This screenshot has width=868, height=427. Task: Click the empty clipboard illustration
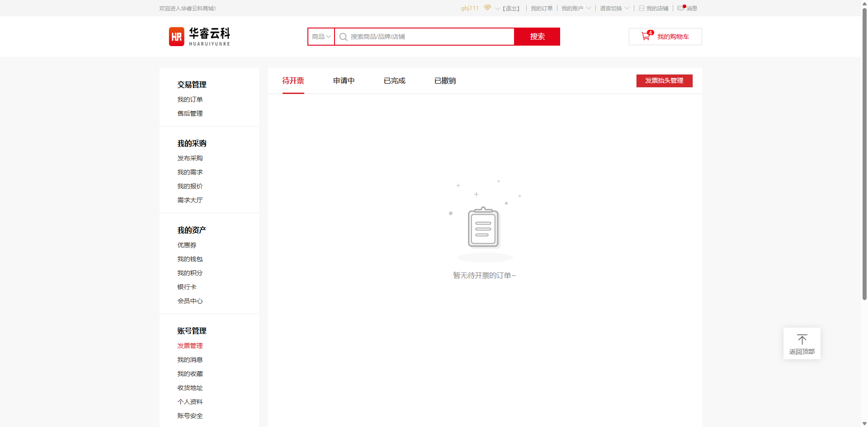click(x=484, y=228)
